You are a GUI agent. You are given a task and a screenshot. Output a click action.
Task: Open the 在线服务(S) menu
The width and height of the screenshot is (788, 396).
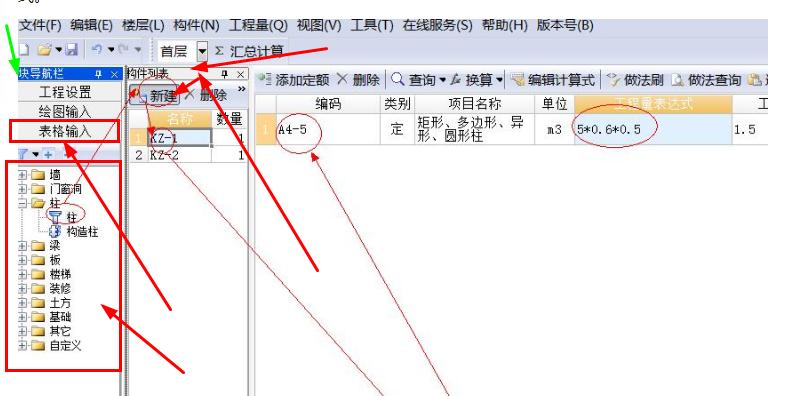438,25
